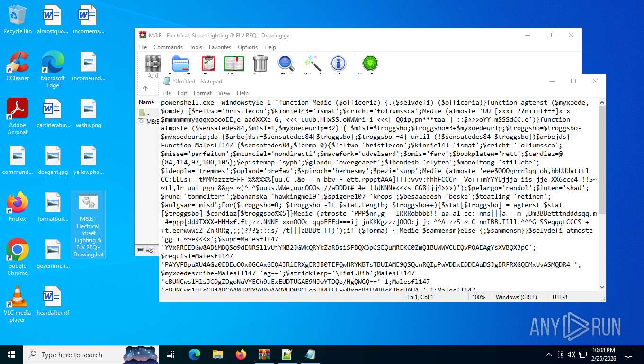Open the notification center icon
The image size is (644, 364).
click(628, 355)
